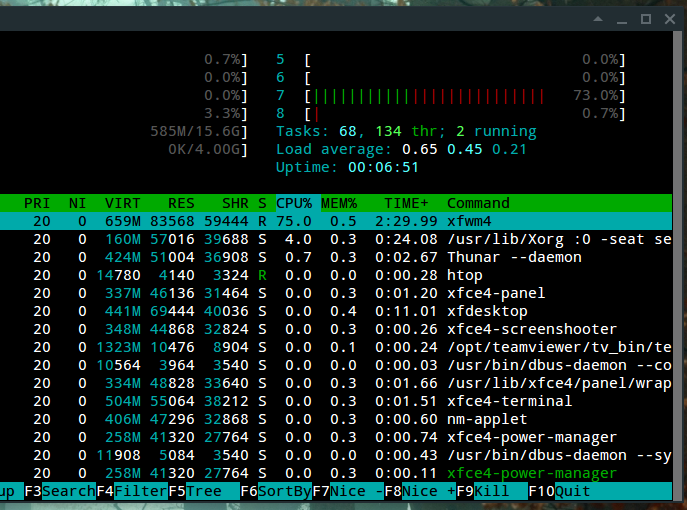Screen dimensions: 687x510
Task: Click the TIME+ column header
Action: (x=410, y=203)
